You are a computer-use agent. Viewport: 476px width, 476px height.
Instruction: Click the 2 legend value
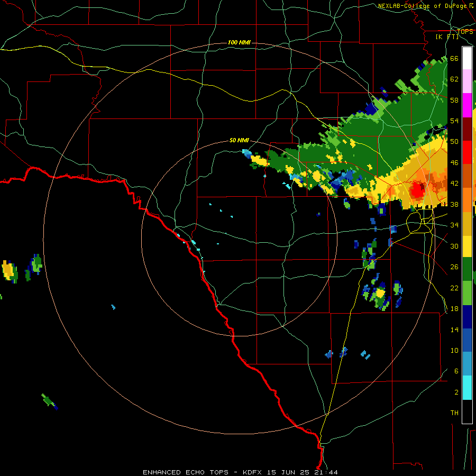(x=456, y=392)
